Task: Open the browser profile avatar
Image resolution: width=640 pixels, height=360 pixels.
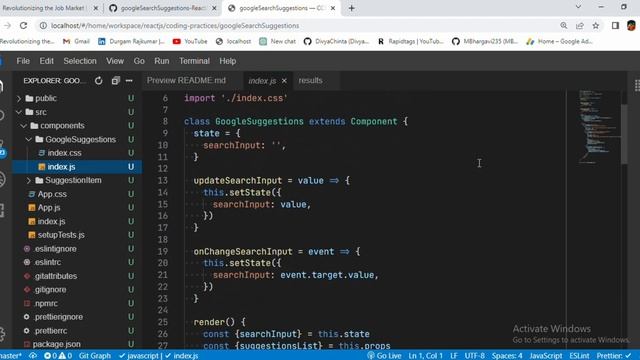Action: (631, 25)
